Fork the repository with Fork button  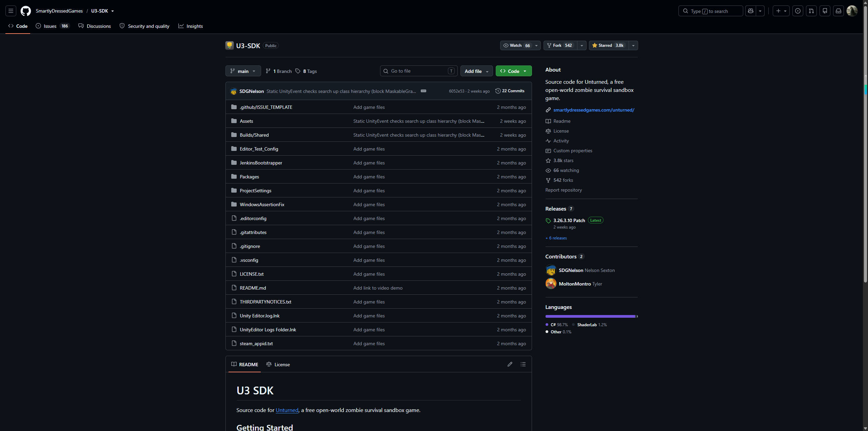coord(560,45)
